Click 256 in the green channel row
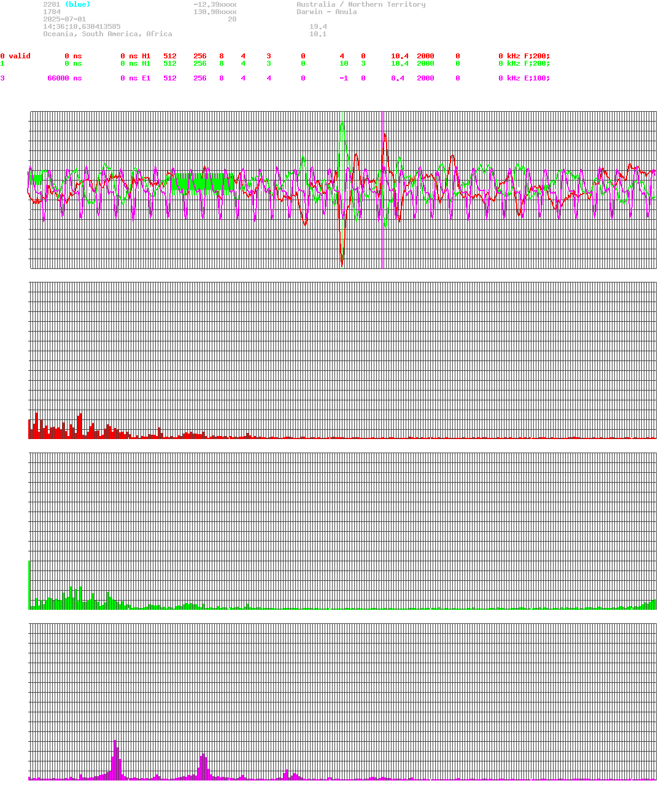The width and height of the screenshot is (672, 794). 200,63
